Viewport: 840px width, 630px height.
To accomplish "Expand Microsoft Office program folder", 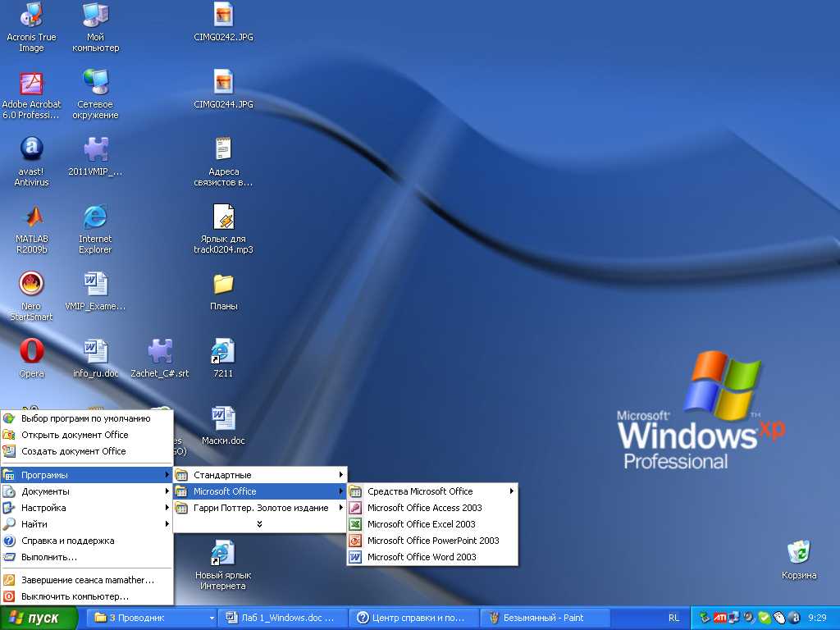I will click(x=260, y=491).
